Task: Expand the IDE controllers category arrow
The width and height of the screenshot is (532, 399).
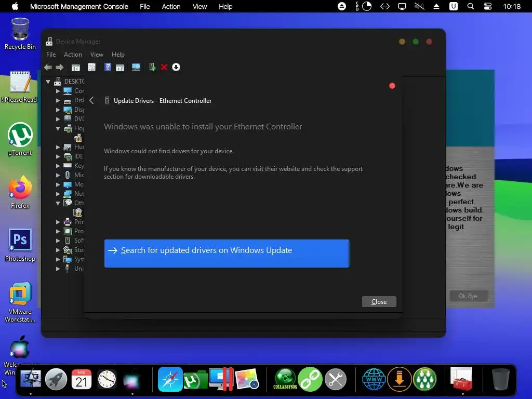Action: pyautogui.click(x=58, y=156)
